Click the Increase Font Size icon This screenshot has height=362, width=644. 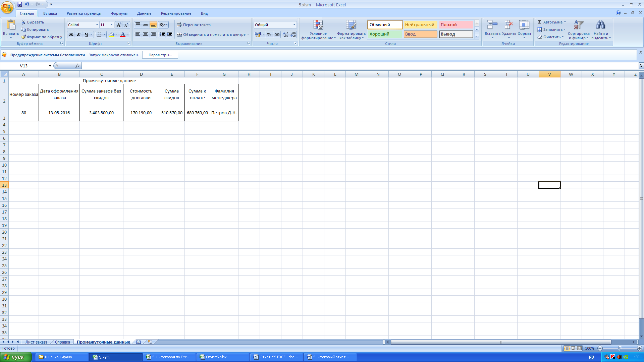(119, 25)
